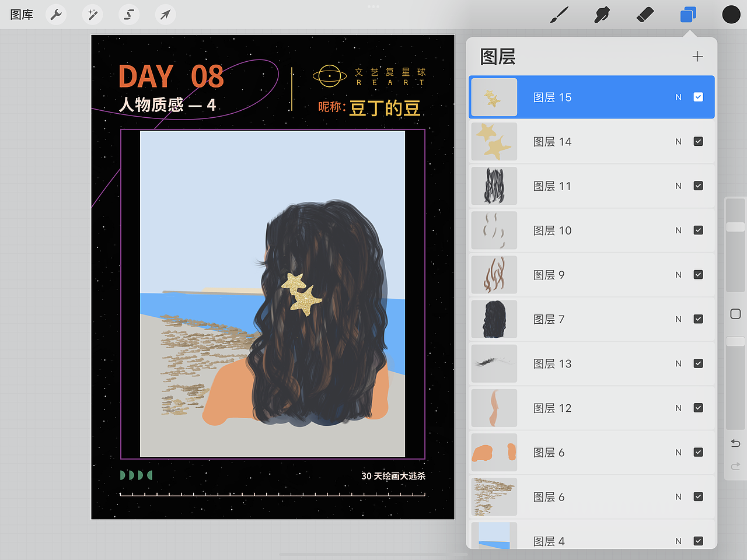
Task: Open blend mode N of 图层 4
Action: point(678,541)
